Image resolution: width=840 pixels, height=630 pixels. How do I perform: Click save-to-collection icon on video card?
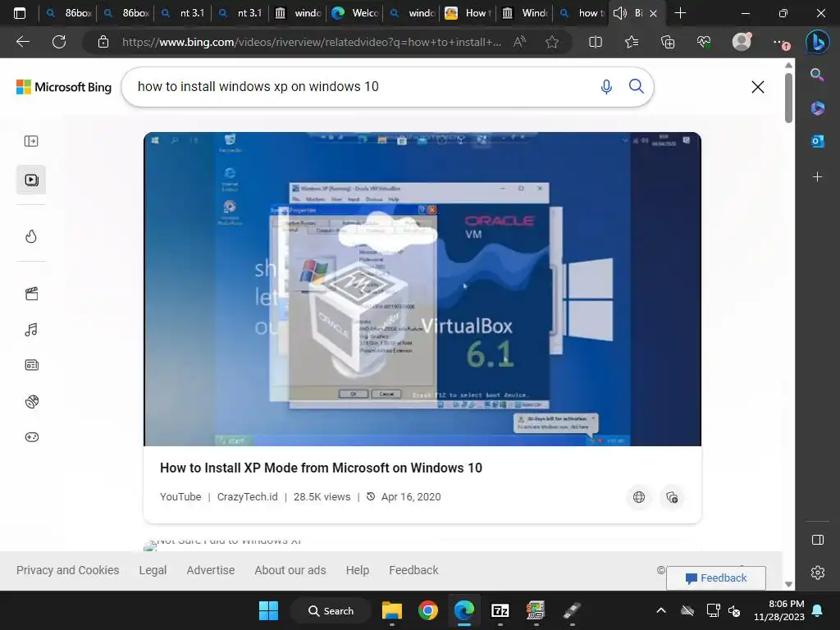(672, 497)
